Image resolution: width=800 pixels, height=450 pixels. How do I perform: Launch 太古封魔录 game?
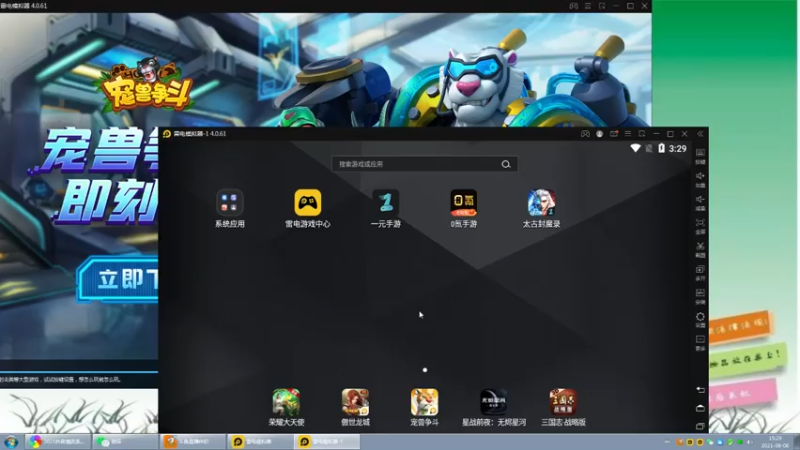[541, 203]
